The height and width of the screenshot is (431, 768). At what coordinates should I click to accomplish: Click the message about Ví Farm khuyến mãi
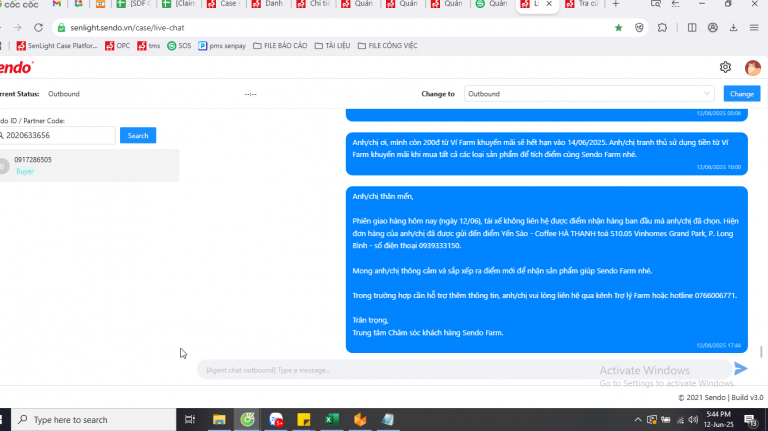click(547, 154)
